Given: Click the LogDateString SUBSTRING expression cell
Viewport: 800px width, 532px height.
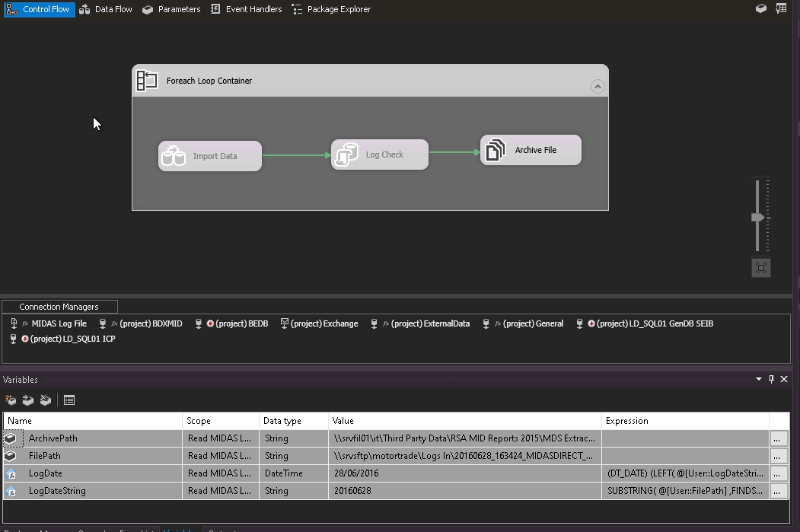Looking at the screenshot, I should (685, 491).
